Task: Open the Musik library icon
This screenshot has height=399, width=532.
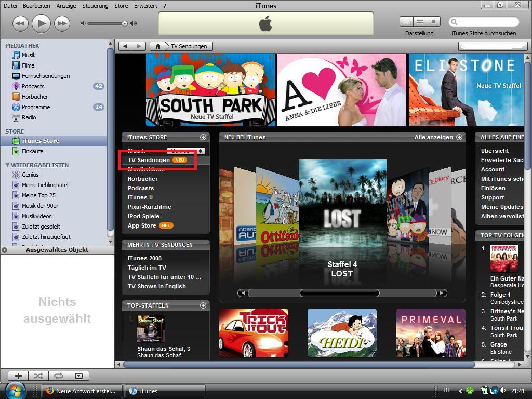Action: (x=16, y=55)
